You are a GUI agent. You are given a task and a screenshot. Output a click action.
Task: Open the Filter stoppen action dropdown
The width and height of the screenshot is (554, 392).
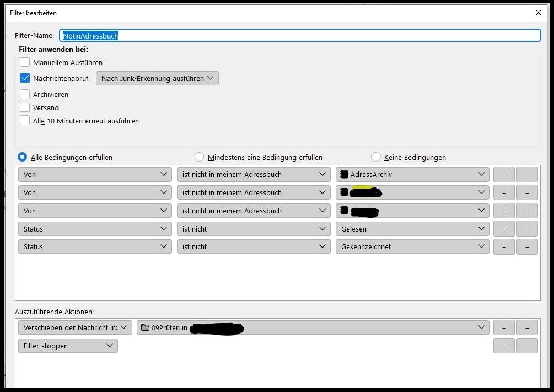pos(68,346)
